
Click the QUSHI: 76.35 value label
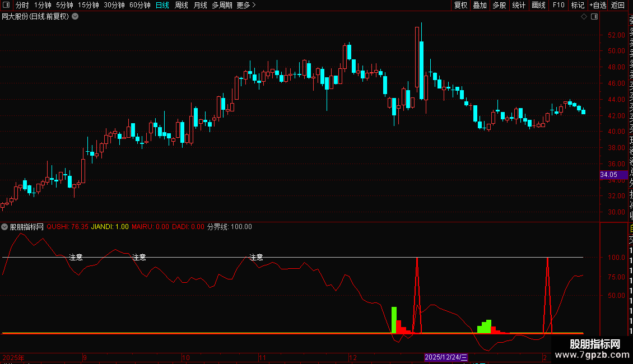(67, 227)
